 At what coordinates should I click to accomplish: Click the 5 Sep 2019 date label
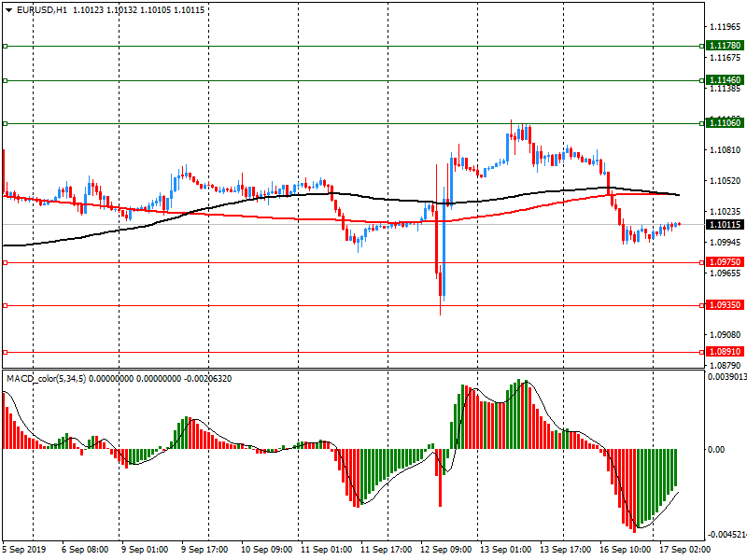coord(24,550)
